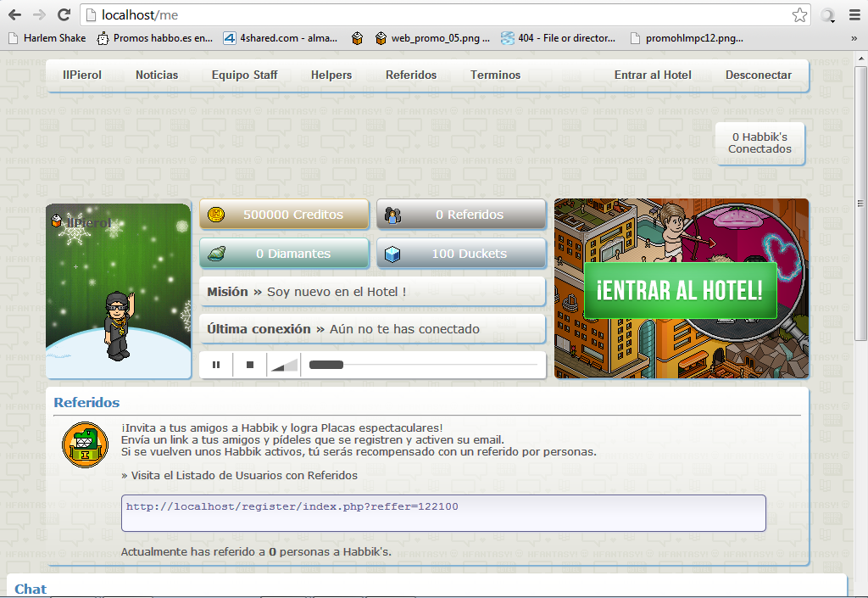
Task: Click the Última conexión text row
Action: coord(372,329)
